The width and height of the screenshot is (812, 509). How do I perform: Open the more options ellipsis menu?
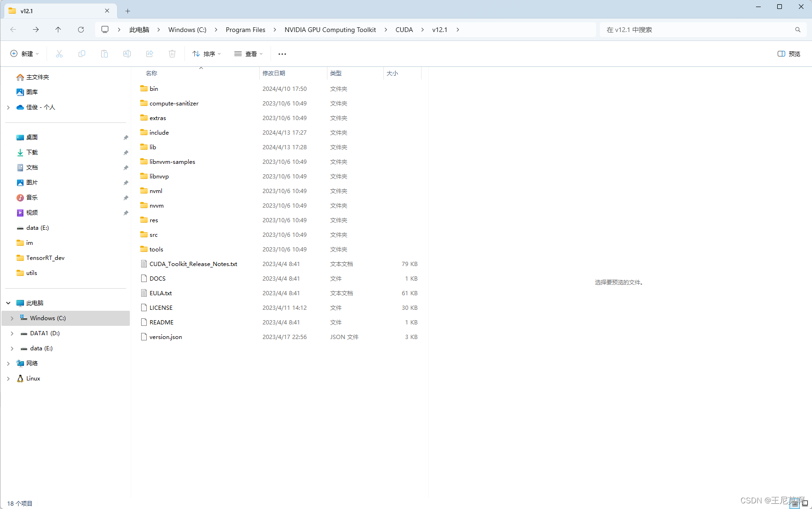tap(282, 54)
